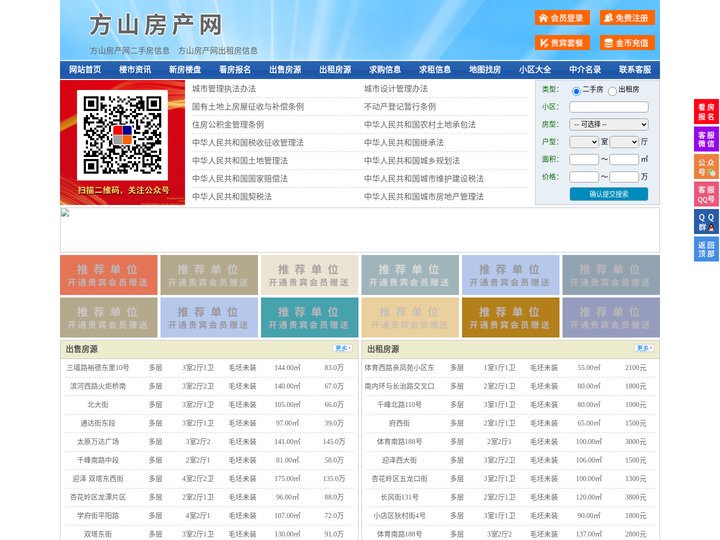Click the 免费注册 free register button
Viewport: 720px width, 540px height.
pos(627,18)
